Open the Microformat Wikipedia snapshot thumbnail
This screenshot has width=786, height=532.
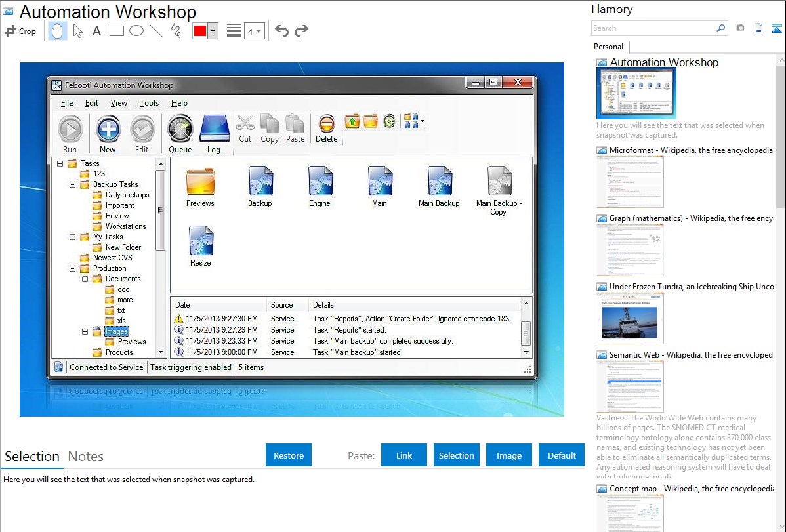click(x=630, y=182)
